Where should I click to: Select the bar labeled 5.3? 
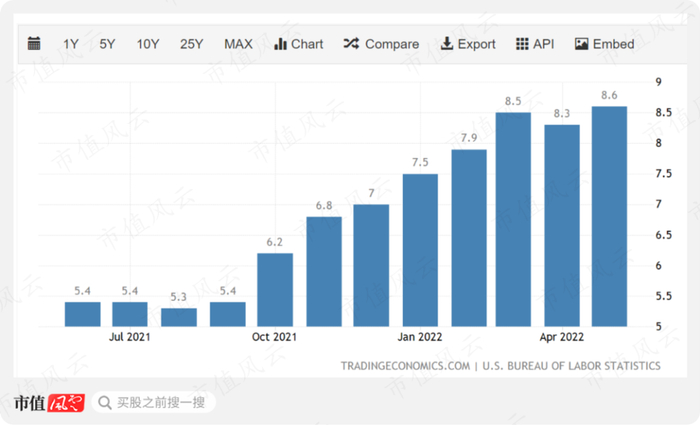point(179,317)
